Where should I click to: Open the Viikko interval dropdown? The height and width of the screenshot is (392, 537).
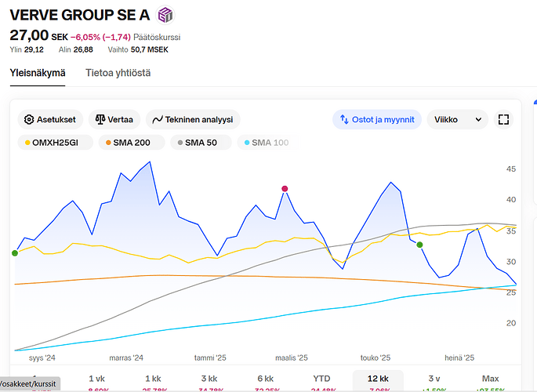(457, 120)
